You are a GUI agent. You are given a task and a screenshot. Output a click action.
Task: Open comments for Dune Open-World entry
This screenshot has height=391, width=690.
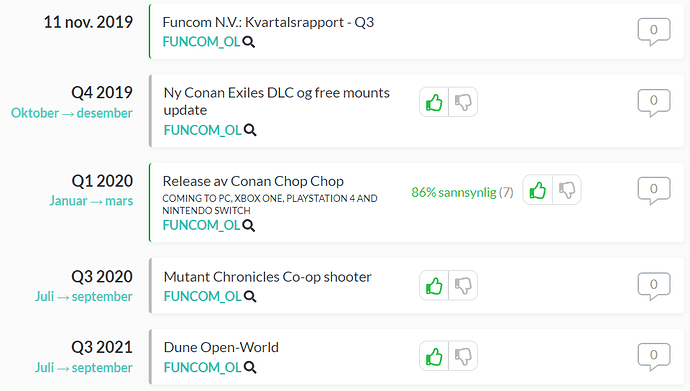point(654,356)
